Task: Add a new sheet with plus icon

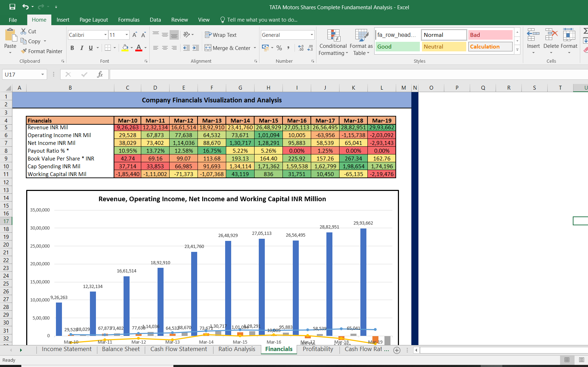Action: (397, 350)
